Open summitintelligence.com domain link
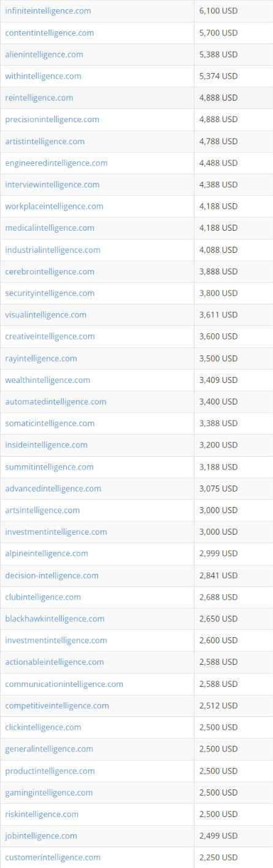This screenshot has width=273, height=868. 50,467
